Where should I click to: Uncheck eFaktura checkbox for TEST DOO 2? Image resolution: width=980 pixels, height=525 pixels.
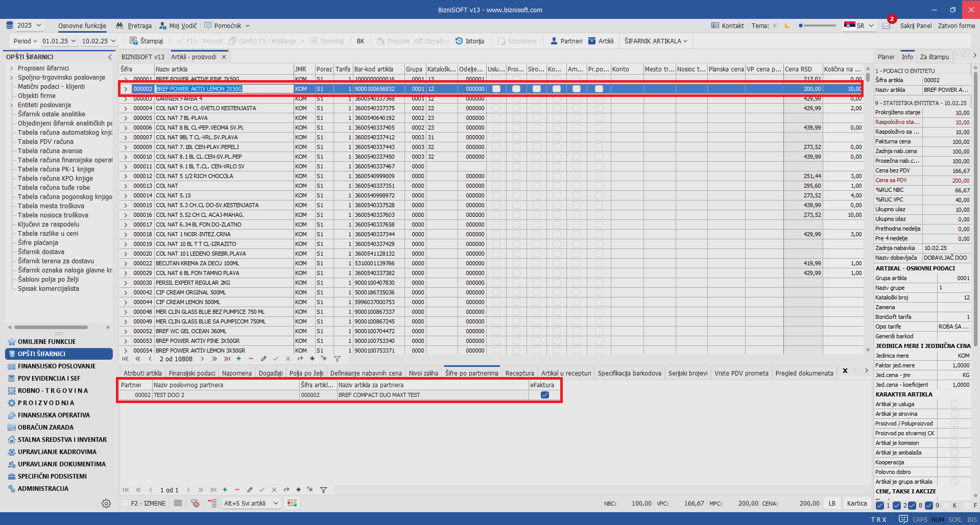click(x=544, y=395)
